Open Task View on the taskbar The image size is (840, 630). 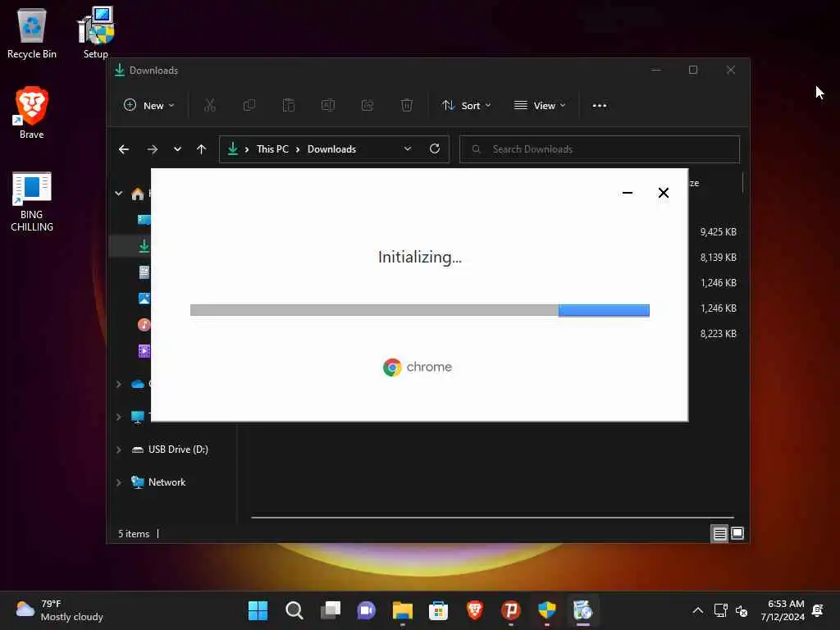[x=331, y=610]
